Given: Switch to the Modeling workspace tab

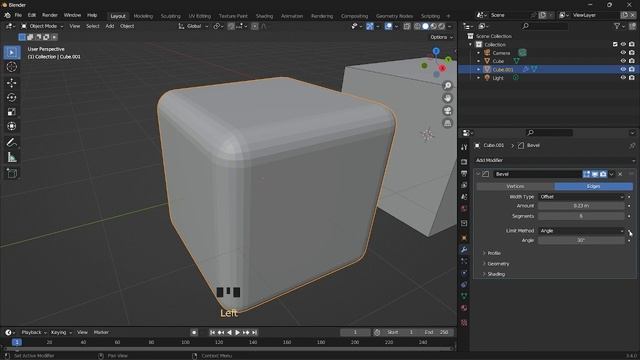Looking at the screenshot, I should (143, 16).
